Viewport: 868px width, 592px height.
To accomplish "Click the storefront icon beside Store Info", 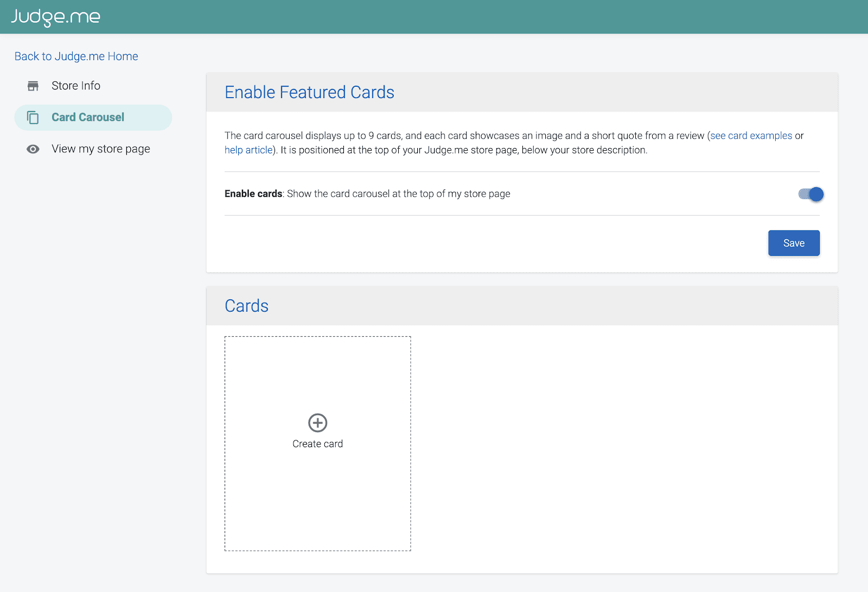I will [x=33, y=86].
